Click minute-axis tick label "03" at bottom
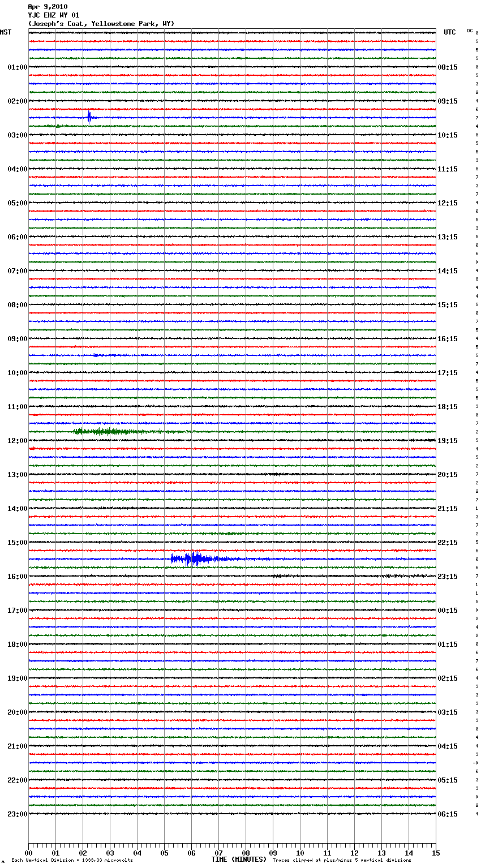 [110, 853]
